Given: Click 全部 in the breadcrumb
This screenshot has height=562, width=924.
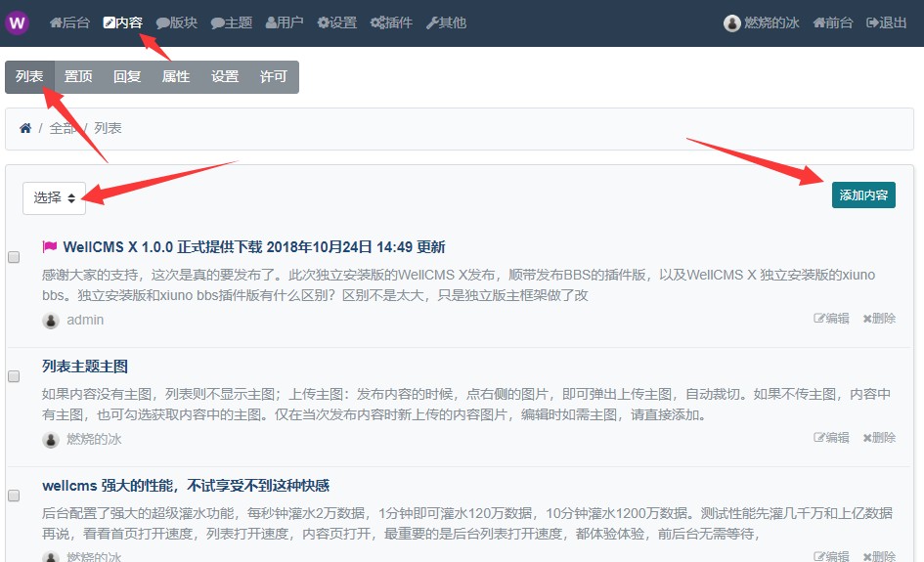Looking at the screenshot, I should (63, 128).
